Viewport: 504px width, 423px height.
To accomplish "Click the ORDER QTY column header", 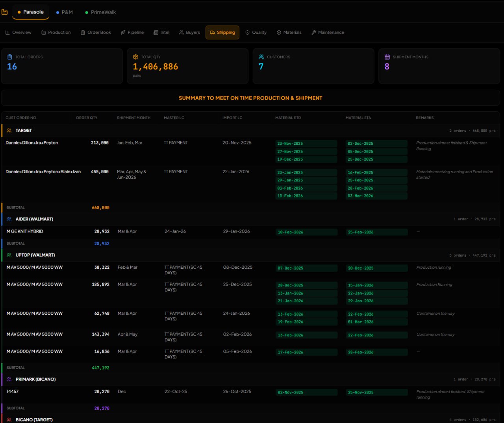I will click(x=87, y=118).
